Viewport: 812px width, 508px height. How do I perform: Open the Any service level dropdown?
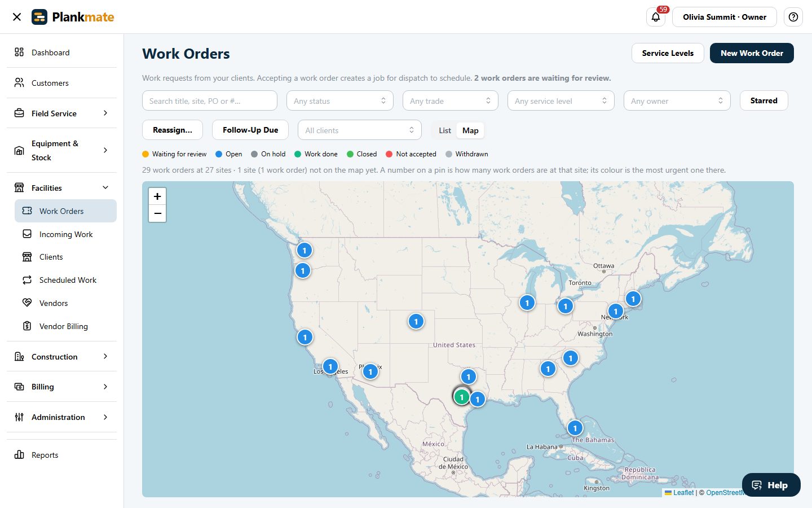point(561,100)
